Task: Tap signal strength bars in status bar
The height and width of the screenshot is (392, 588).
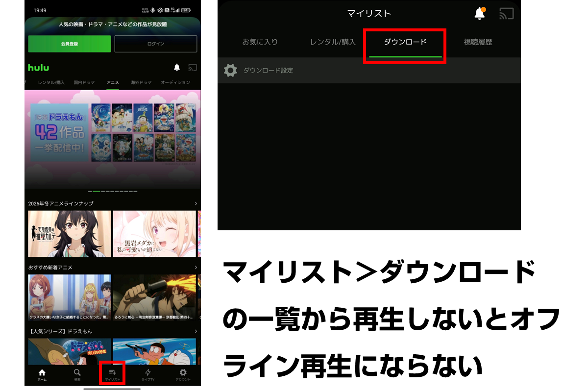Action: coord(175,10)
